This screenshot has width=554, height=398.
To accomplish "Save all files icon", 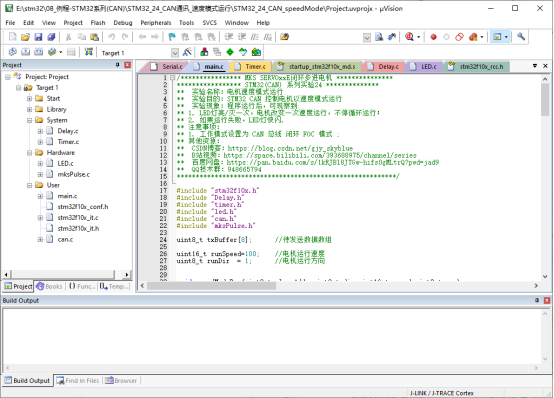I will [x=51, y=37].
